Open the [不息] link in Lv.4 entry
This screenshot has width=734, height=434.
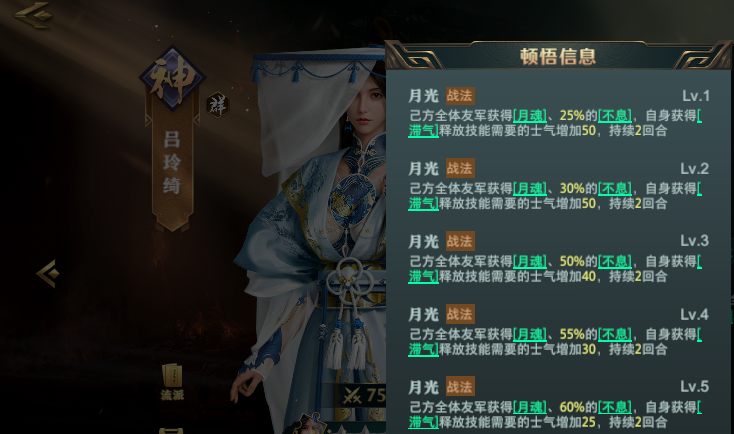[x=615, y=334]
